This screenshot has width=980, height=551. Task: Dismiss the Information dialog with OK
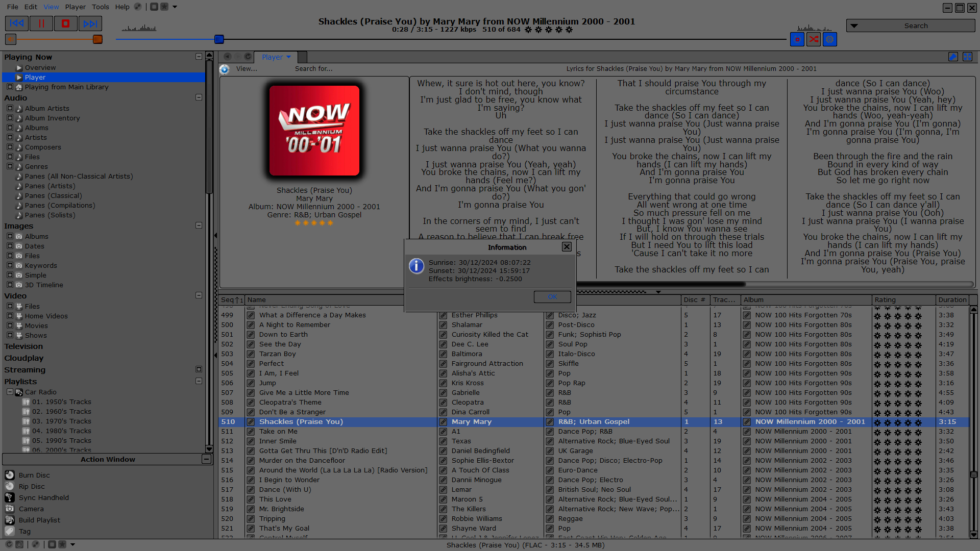point(552,297)
